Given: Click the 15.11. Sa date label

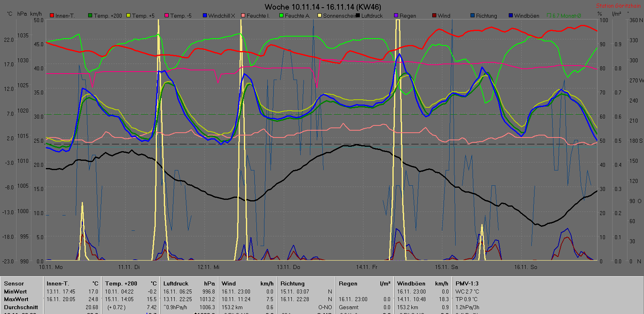Looking at the screenshot, I should pos(446,267).
